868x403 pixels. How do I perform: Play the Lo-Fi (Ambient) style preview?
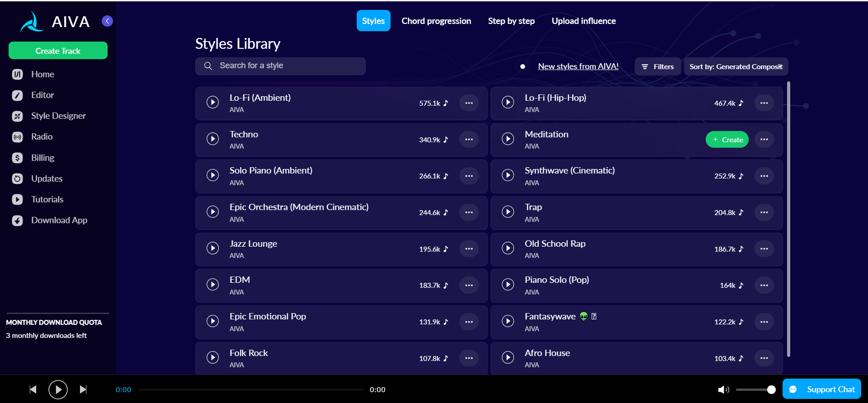pos(212,102)
